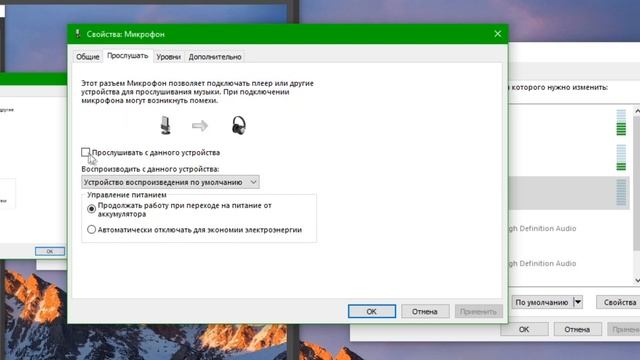Switch to the Уровни tab
640x360 pixels.
coord(169,57)
